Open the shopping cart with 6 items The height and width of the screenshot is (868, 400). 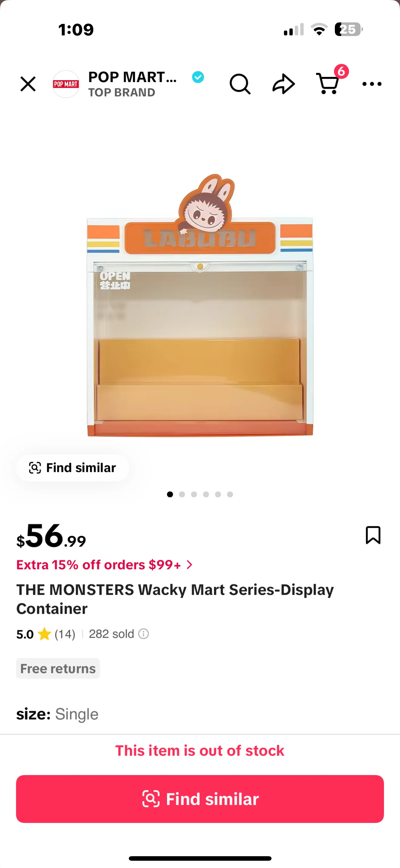tap(328, 83)
